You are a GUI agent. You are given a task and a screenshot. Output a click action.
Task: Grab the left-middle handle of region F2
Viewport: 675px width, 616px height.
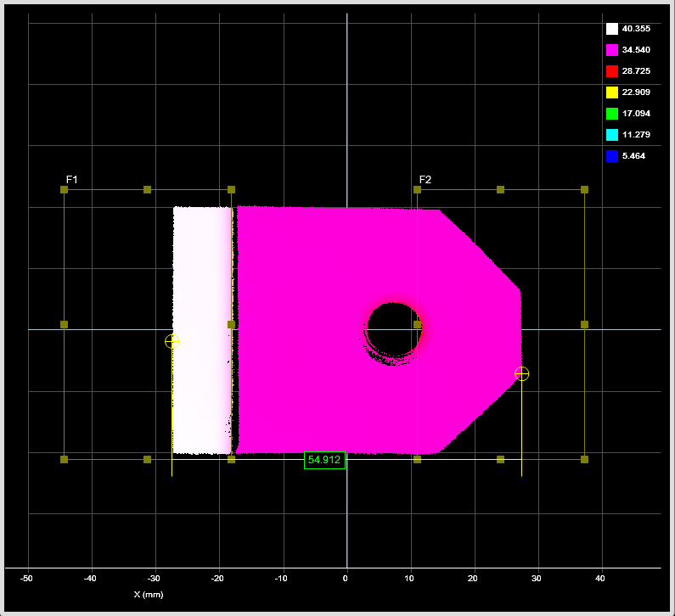(417, 325)
